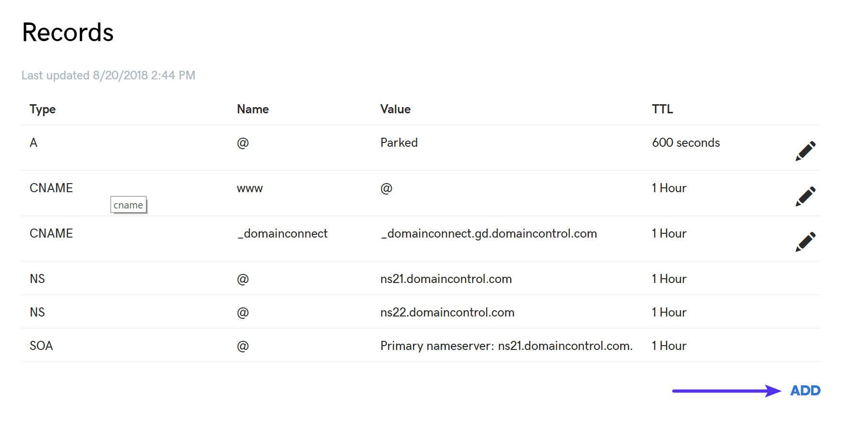Click the www name entry
868x436 pixels.
(250, 188)
